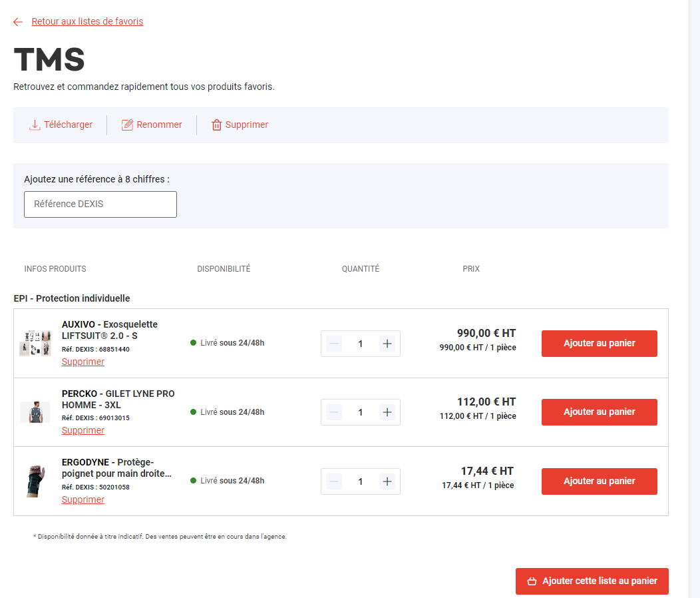This screenshot has width=700, height=598.
Task: Click the basket icon in list cart button
Action: pos(532,581)
